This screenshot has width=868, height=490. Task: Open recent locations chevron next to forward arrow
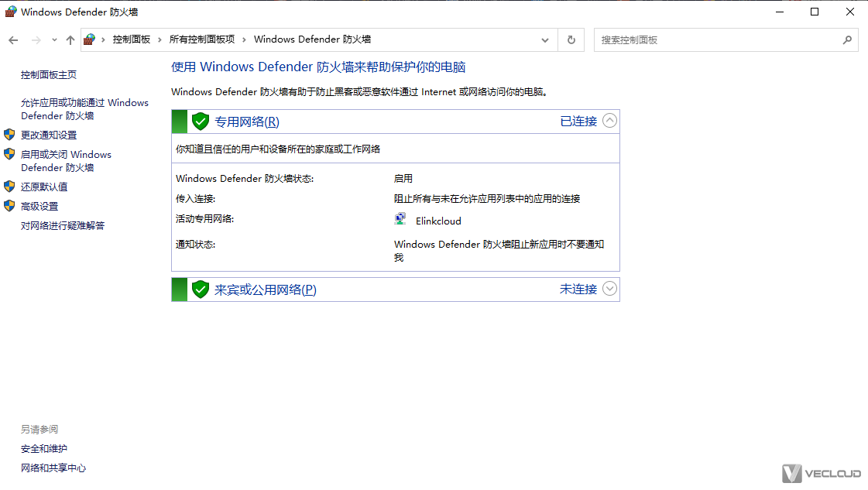click(54, 39)
